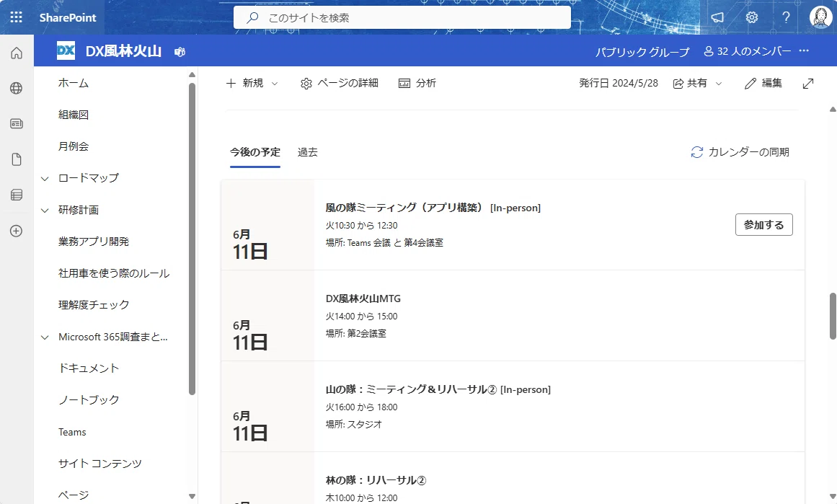Open ノートブック navigation link
The width and height of the screenshot is (837, 504).
89,400
